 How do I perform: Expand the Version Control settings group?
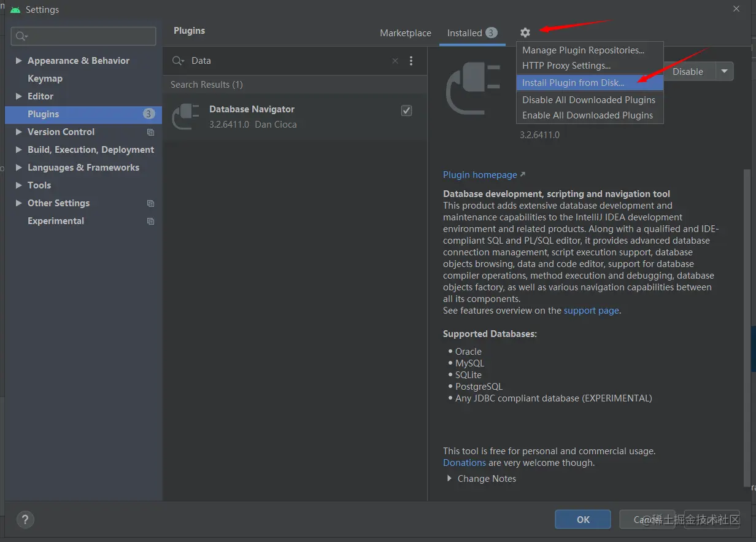tap(19, 132)
